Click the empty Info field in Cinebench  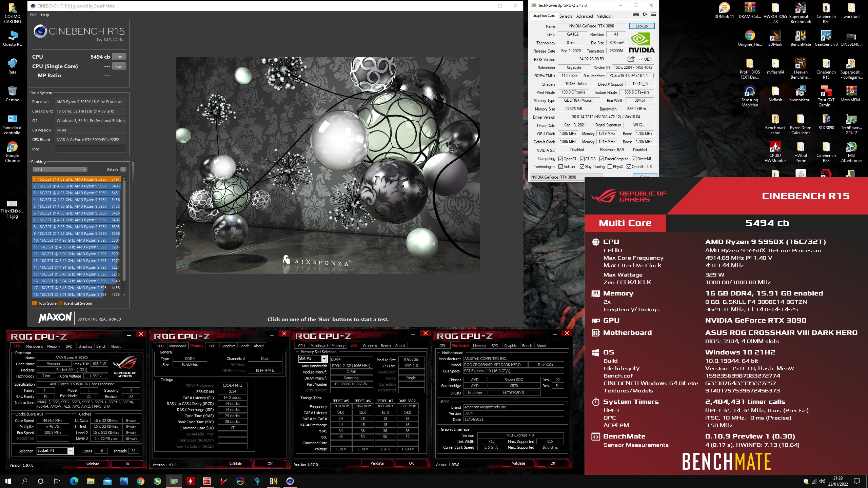click(x=90, y=149)
